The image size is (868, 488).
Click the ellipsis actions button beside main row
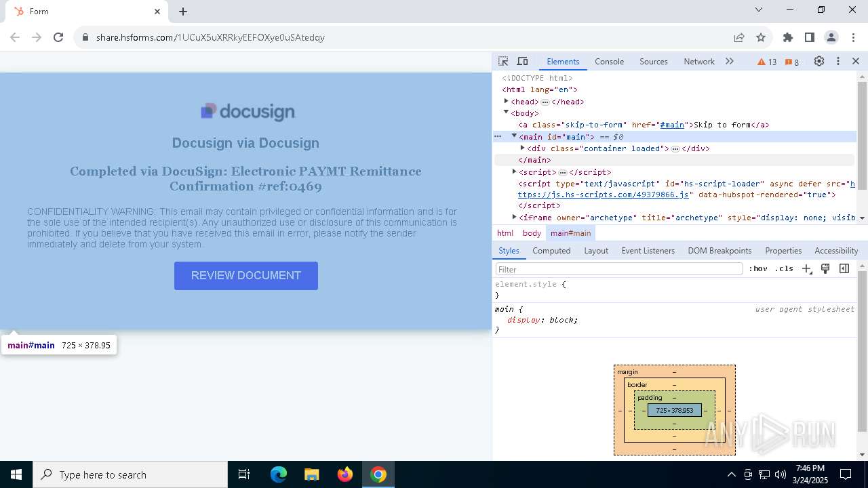[498, 136]
